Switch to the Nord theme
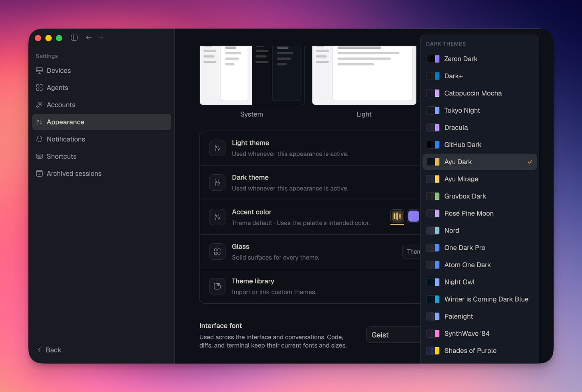The height and width of the screenshot is (392, 582). click(x=480, y=231)
